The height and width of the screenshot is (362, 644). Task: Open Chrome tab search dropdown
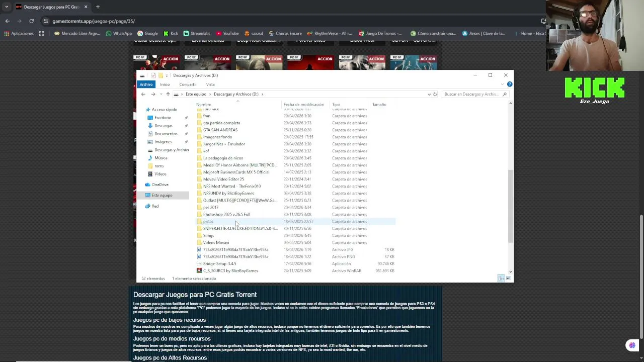(6, 7)
